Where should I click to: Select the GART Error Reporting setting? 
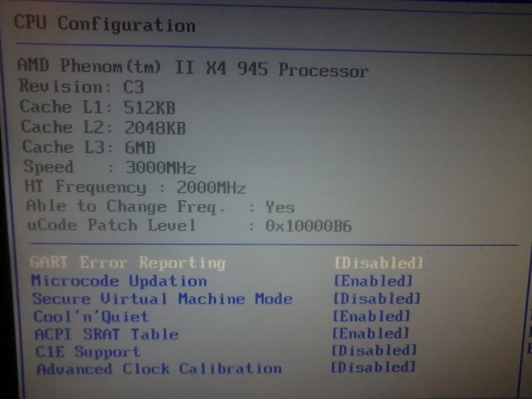pyautogui.click(x=128, y=263)
